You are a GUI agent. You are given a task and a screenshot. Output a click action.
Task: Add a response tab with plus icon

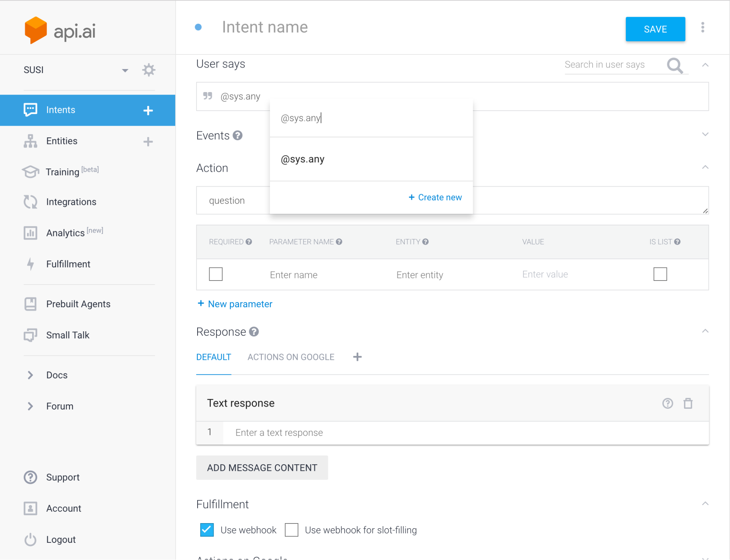[x=357, y=357]
